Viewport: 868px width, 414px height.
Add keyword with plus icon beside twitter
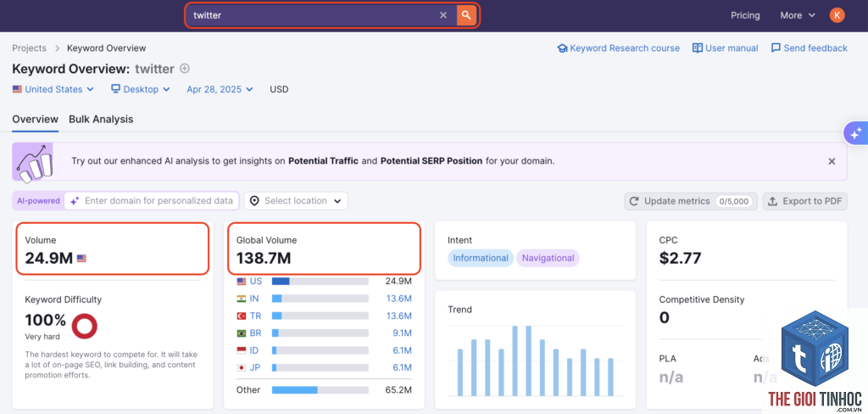pos(185,69)
